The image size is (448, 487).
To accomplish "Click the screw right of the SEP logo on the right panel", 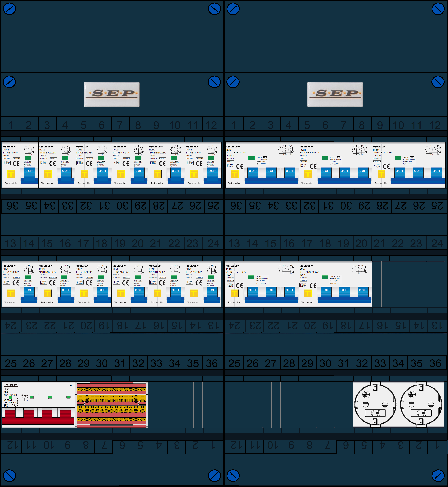I will pyautogui.click(x=438, y=82).
